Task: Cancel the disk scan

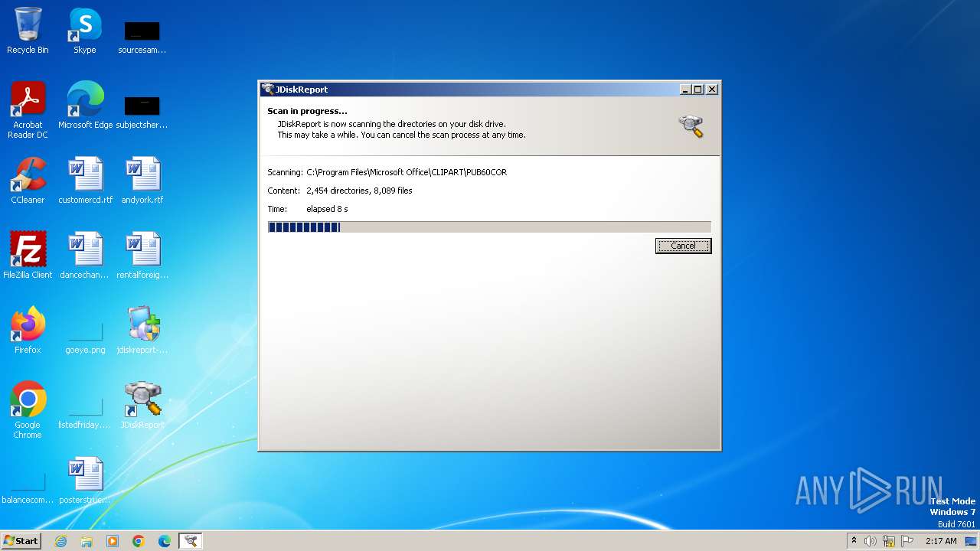Action: point(683,246)
